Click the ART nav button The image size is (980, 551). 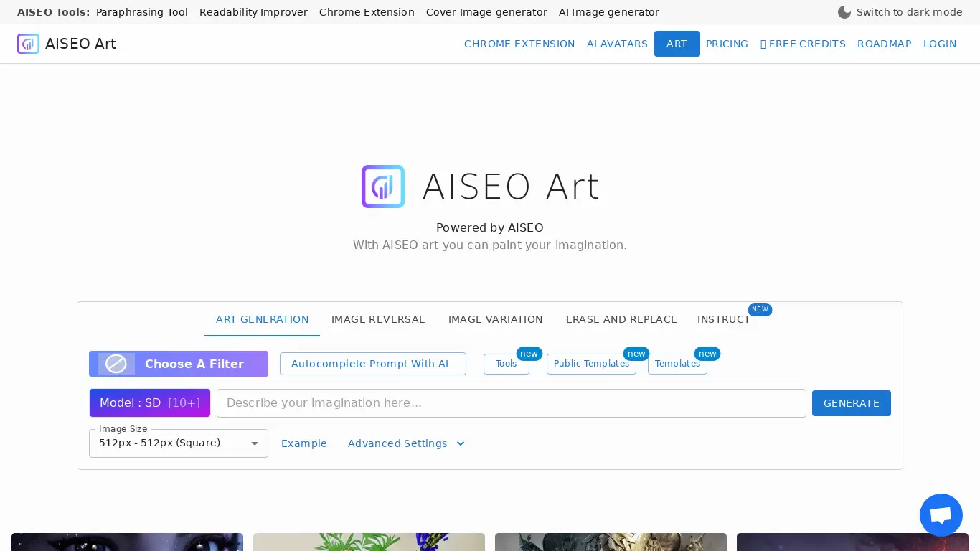click(x=677, y=44)
